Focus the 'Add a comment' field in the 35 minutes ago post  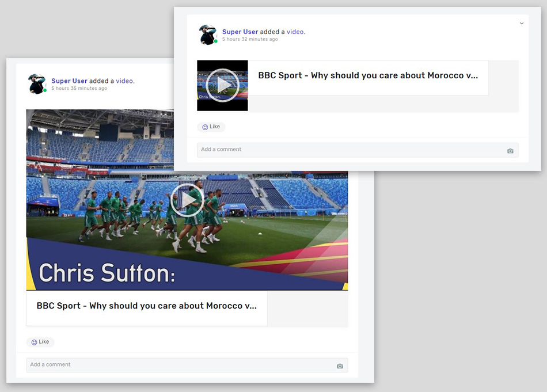coord(187,365)
